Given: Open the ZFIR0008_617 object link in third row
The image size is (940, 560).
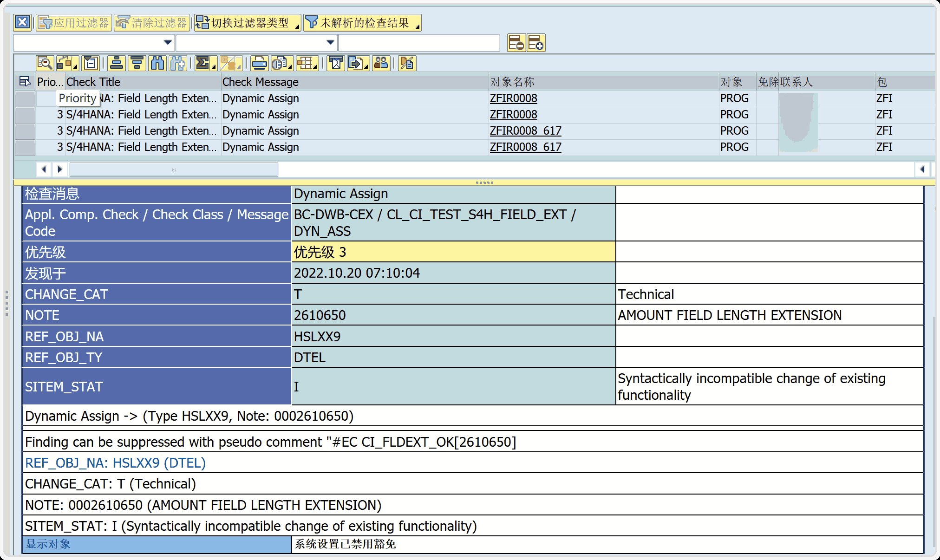Looking at the screenshot, I should [525, 131].
